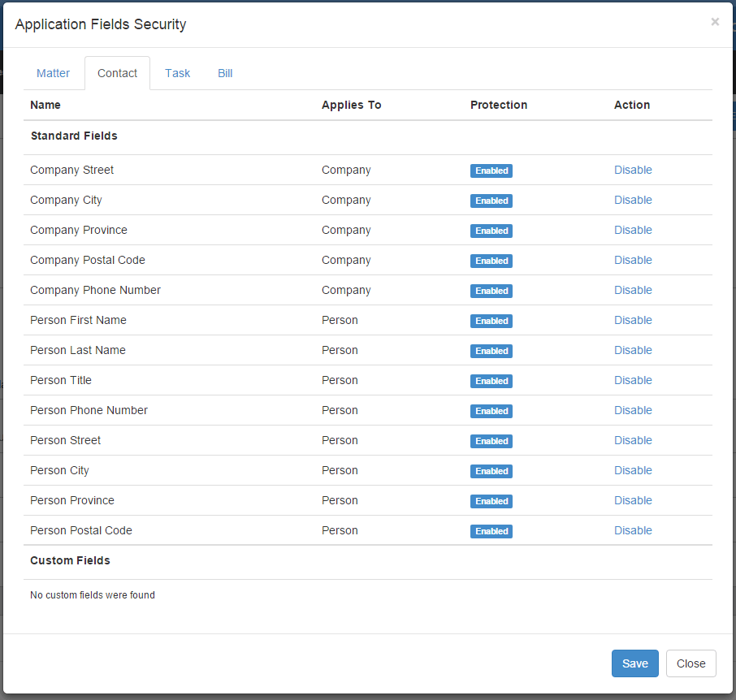Disable protection for Company City
This screenshot has height=700, width=736.
pos(633,200)
